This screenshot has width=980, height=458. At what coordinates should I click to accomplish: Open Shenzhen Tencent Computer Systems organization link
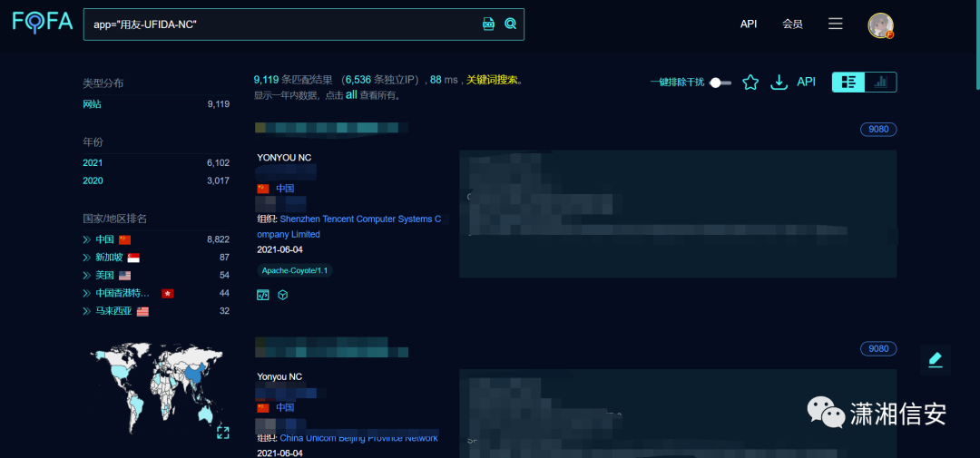tap(349, 227)
